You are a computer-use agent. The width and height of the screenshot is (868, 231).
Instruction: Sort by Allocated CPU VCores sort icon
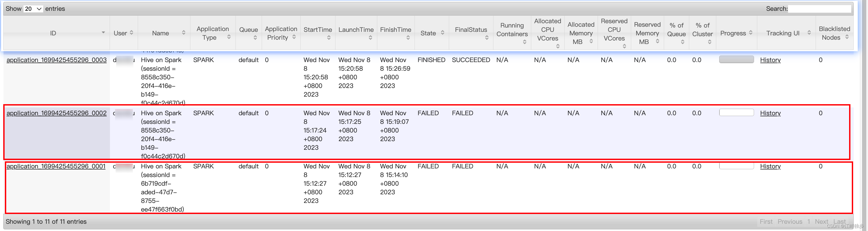[x=558, y=46]
